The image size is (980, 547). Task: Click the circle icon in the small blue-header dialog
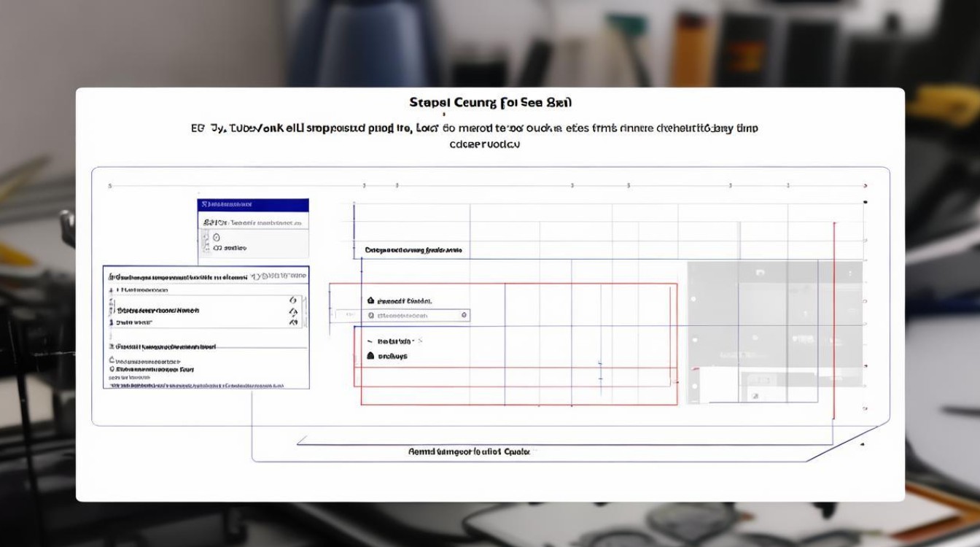pos(216,238)
